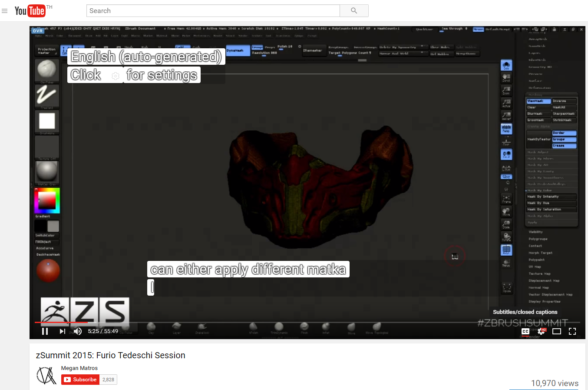Click the Projection Master button in ZBrush
The width and height of the screenshot is (588, 390).
pyautogui.click(x=46, y=51)
